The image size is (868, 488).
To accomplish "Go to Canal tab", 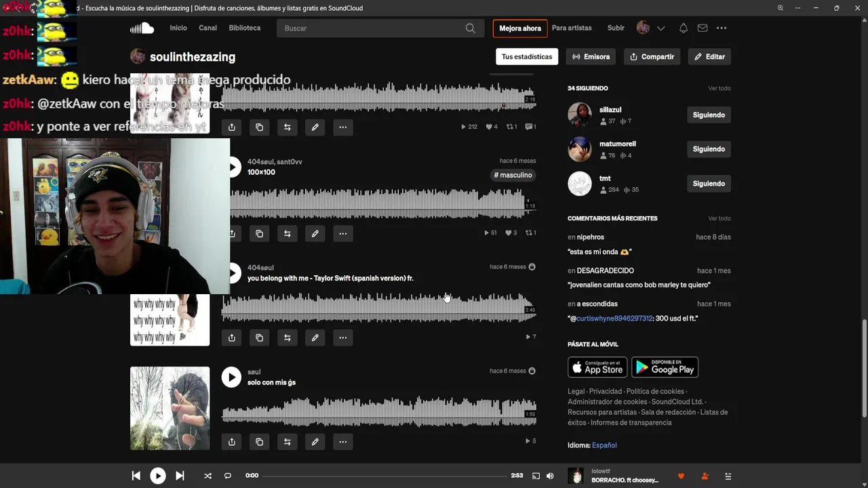I will click(208, 28).
